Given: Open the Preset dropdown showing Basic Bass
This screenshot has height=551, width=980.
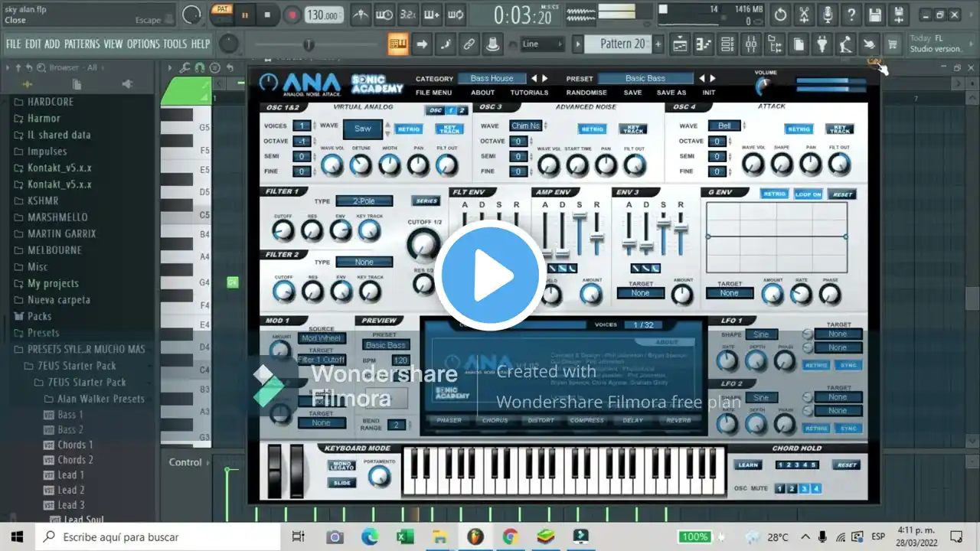Looking at the screenshot, I should tap(645, 78).
